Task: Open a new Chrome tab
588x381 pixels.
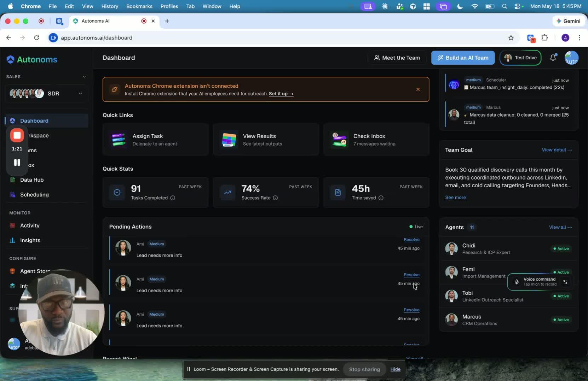Action: click(167, 21)
